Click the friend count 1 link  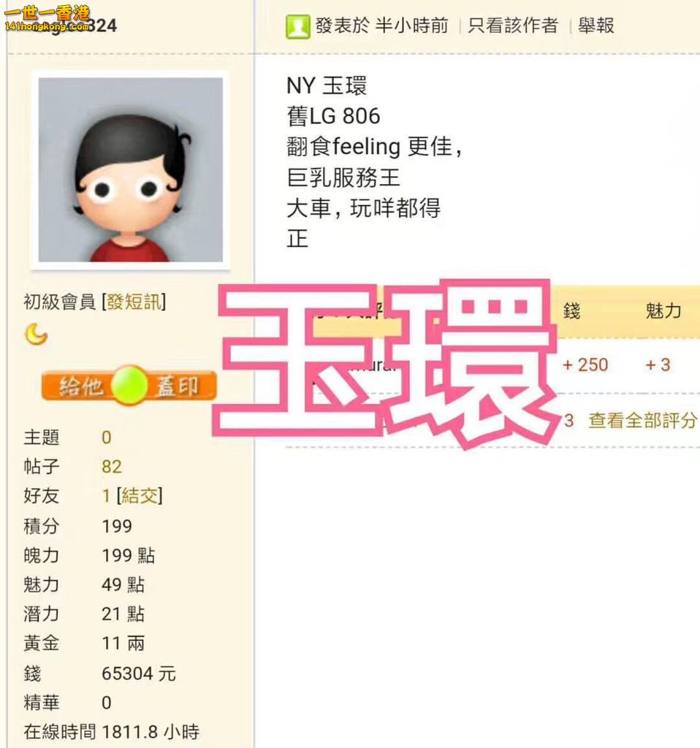(106, 496)
